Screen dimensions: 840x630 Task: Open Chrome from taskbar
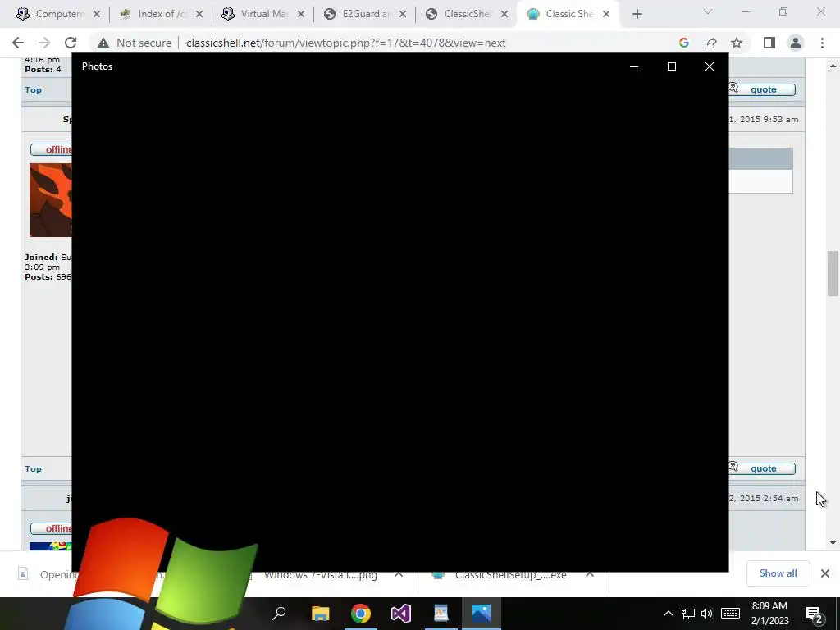361,614
